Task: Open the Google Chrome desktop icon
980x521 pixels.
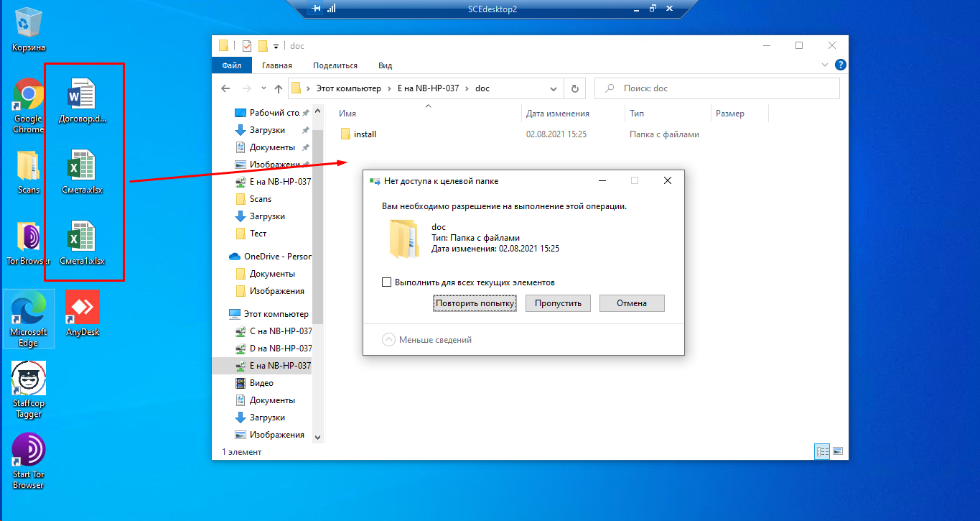Action: click(28, 95)
